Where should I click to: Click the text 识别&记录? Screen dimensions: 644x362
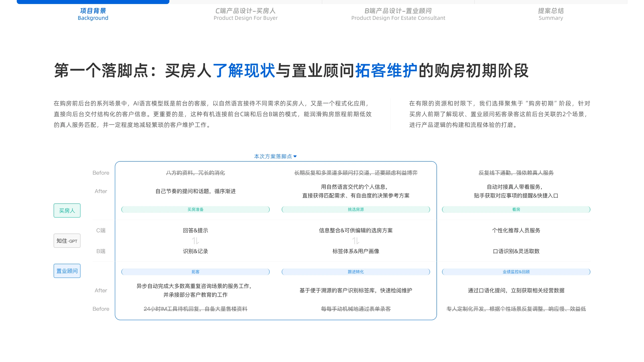click(195, 251)
